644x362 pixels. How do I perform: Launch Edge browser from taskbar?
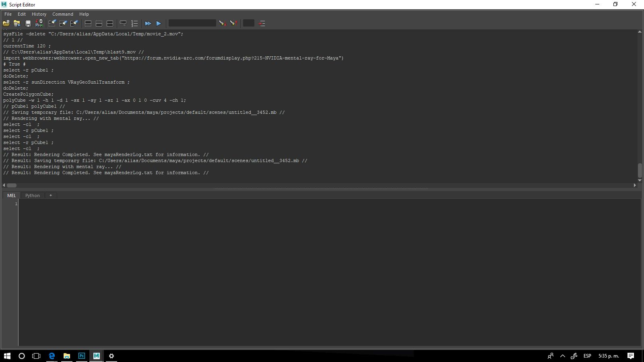(52, 356)
